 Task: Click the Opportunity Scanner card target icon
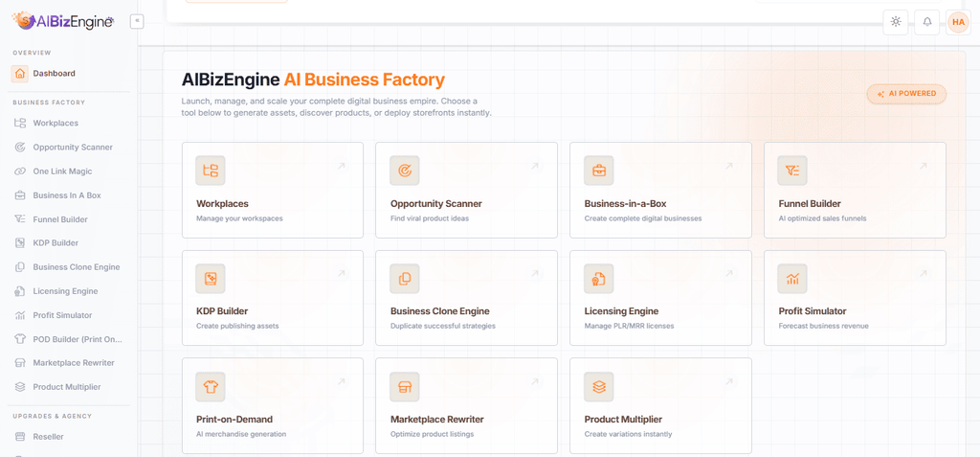405,171
